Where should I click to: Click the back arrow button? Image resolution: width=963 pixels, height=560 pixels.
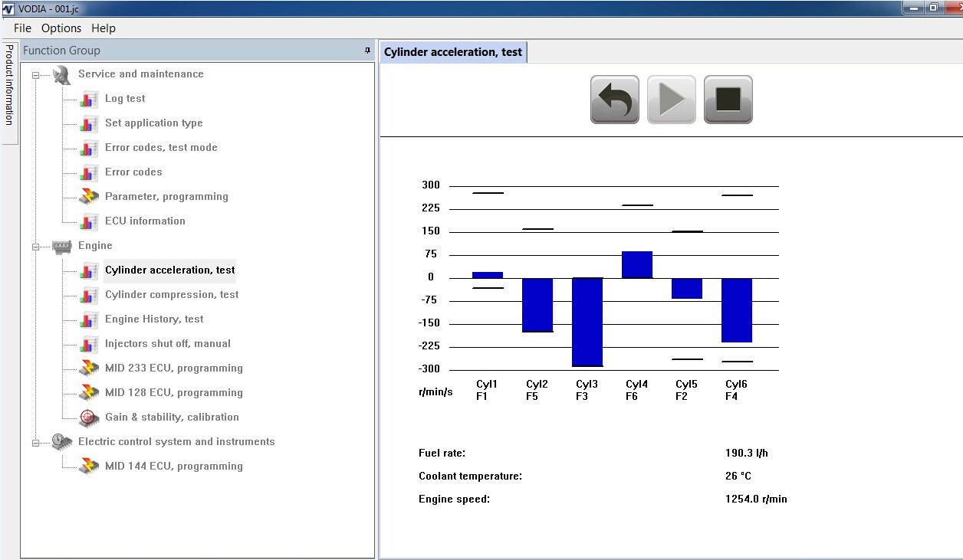point(614,100)
